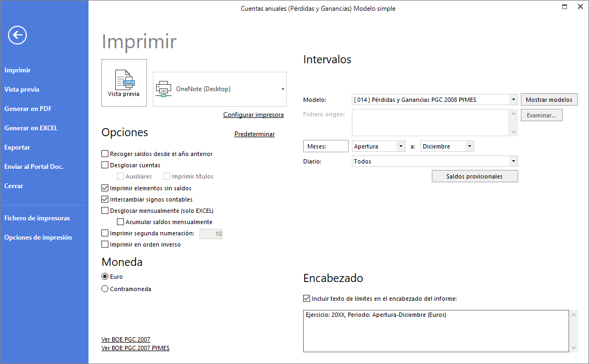Go back using the circled arrow icon
The width and height of the screenshot is (589, 364).
[17, 35]
